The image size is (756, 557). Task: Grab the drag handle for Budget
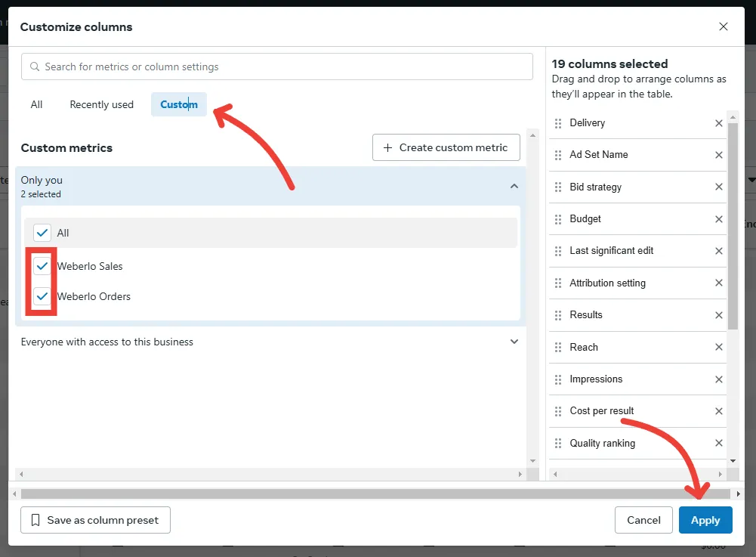click(x=558, y=220)
